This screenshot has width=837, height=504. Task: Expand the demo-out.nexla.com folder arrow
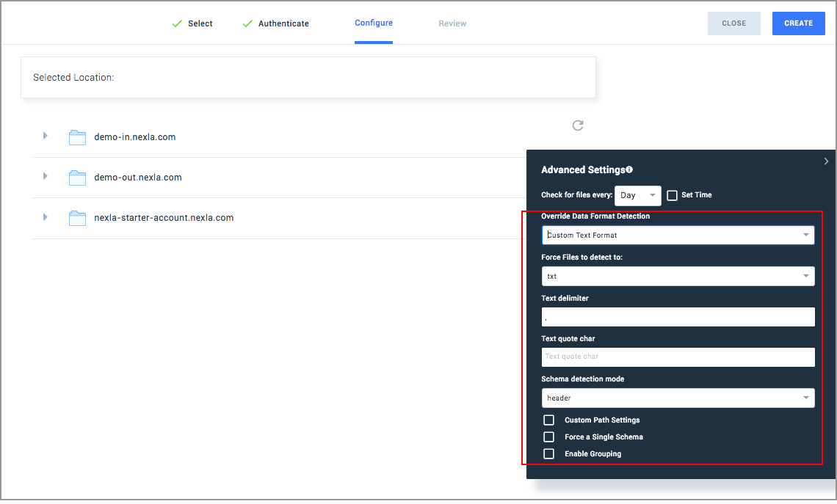click(x=46, y=176)
